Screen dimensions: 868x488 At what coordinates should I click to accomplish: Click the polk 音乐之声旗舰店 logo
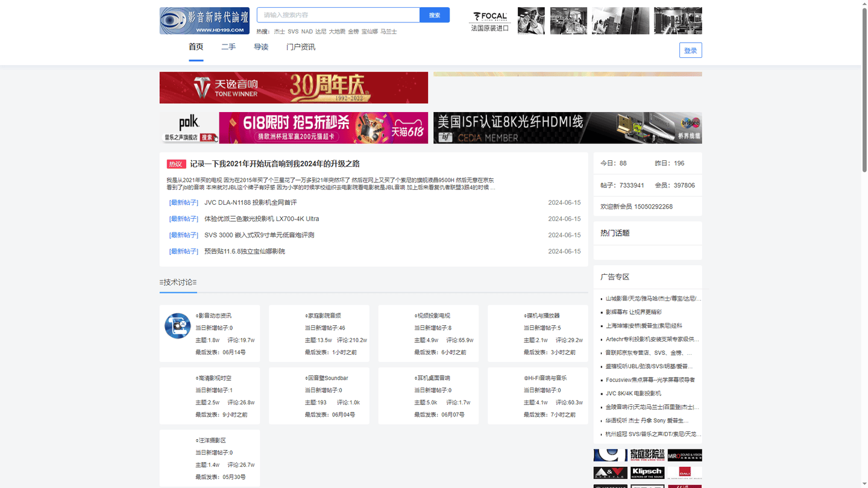coord(189,128)
